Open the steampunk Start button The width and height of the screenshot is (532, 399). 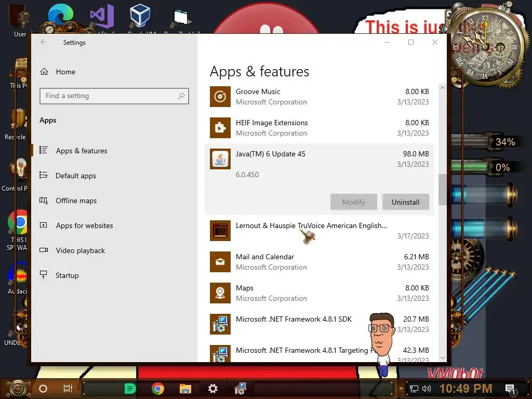coord(18,389)
